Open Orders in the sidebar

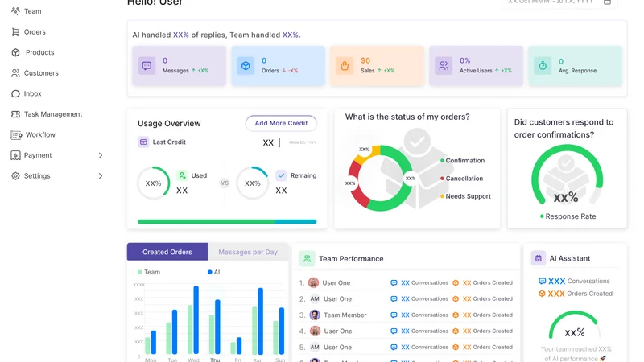click(x=35, y=32)
